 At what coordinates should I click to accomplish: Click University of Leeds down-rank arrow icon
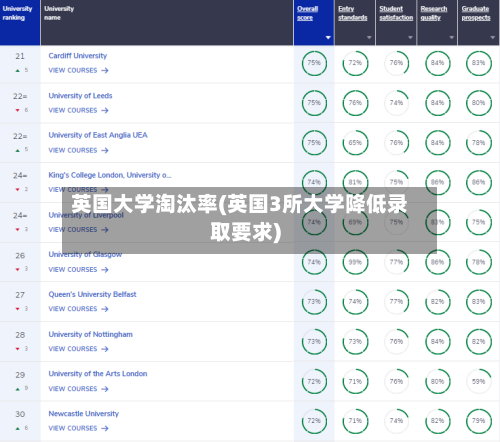click(17, 110)
